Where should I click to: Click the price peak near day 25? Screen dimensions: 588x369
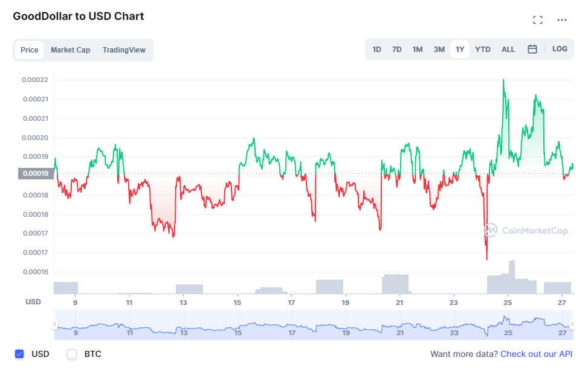click(x=503, y=80)
